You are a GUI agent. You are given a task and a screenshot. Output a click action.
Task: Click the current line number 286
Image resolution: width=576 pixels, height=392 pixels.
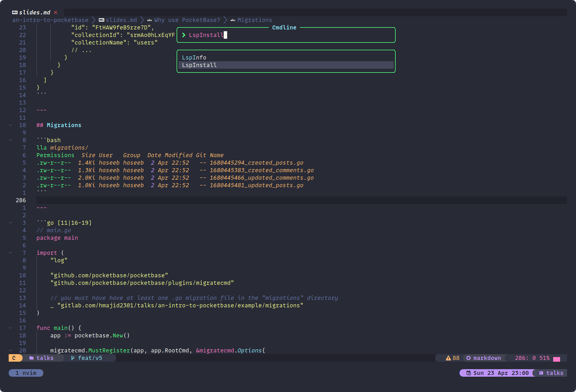click(x=21, y=200)
